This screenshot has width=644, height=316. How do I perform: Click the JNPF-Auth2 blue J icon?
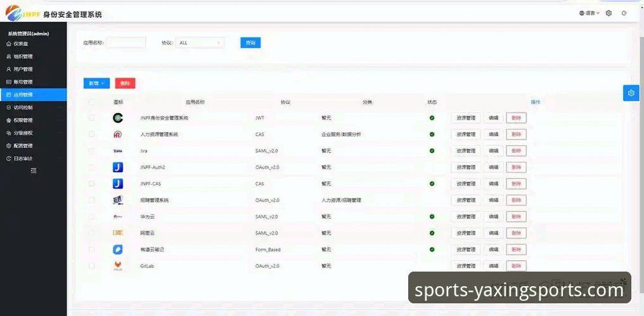[x=118, y=168]
